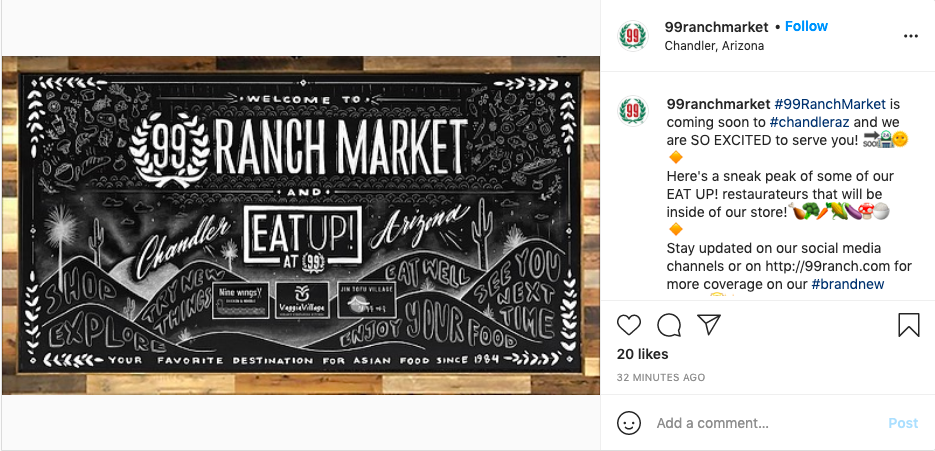Click the 99 Ranch profile avatar in header
Image resolution: width=935 pixels, height=451 pixels.
click(x=633, y=36)
